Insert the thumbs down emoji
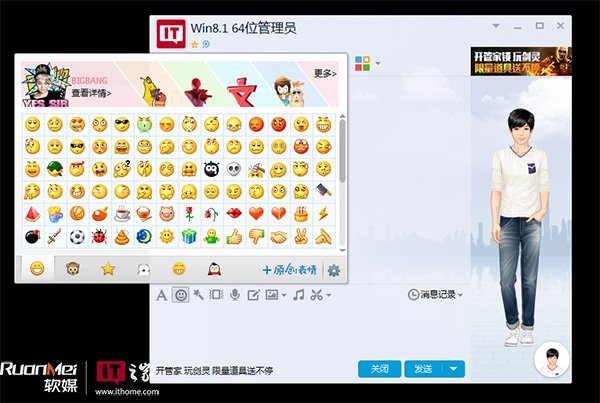This screenshot has width=600, height=403. [x=256, y=237]
